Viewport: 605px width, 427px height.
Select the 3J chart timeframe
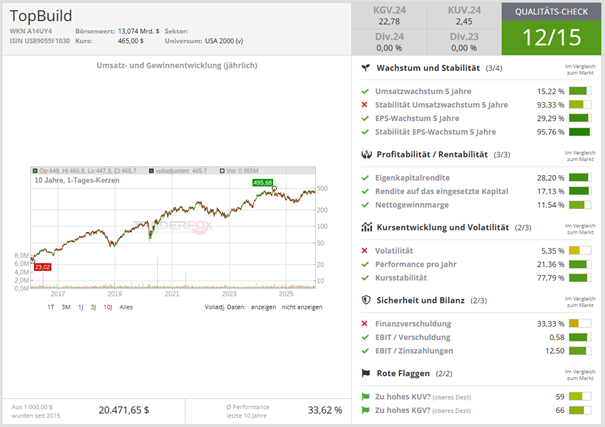coord(93,307)
